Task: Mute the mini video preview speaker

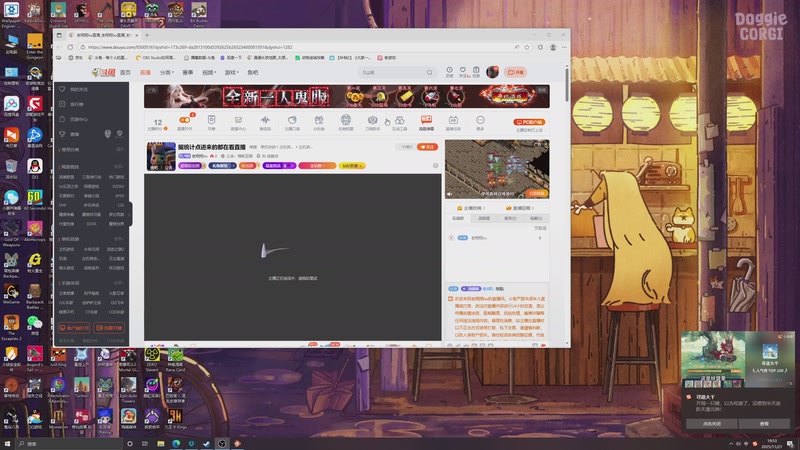Action: pos(450,194)
